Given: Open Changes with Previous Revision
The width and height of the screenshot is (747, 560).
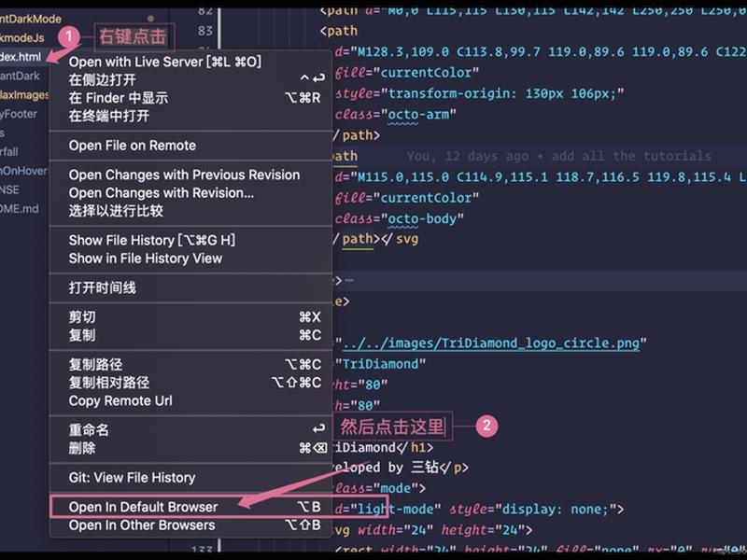Looking at the screenshot, I should (x=190, y=175).
